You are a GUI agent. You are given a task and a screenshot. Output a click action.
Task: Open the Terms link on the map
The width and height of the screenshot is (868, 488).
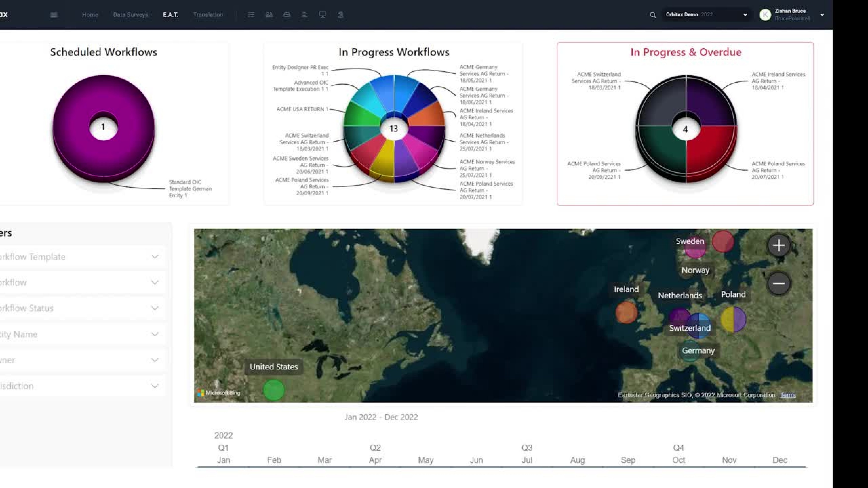coord(788,395)
